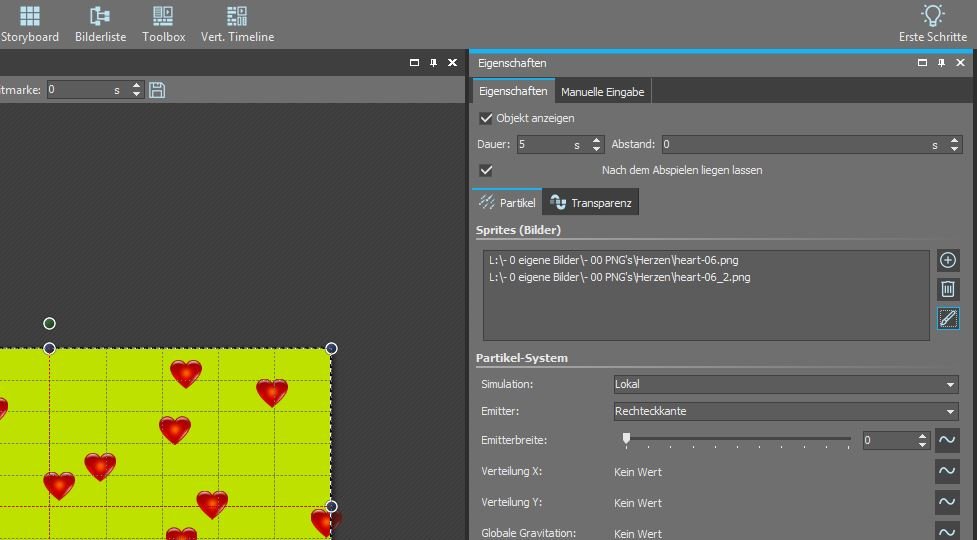Image resolution: width=977 pixels, height=540 pixels.
Task: Open the Storyboard view
Action: (x=30, y=24)
